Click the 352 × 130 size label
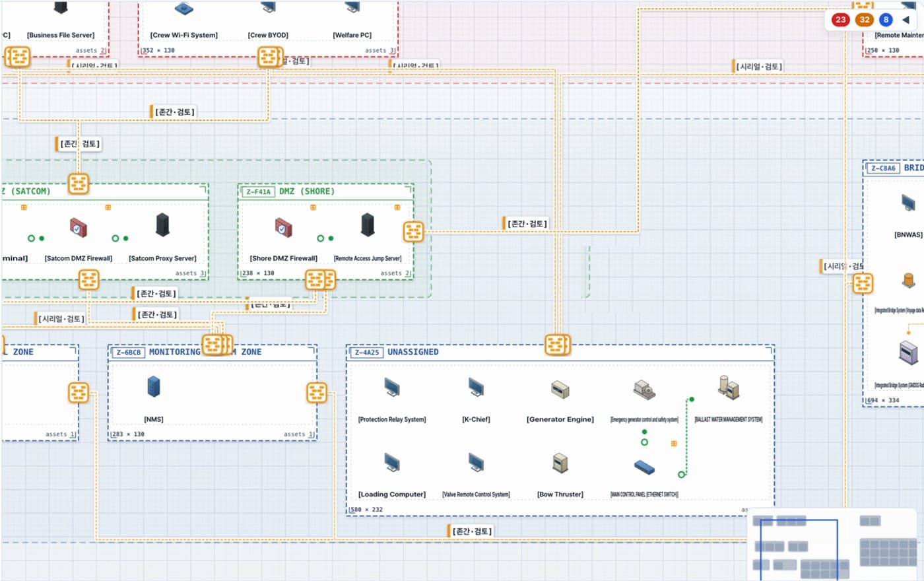 coord(158,50)
